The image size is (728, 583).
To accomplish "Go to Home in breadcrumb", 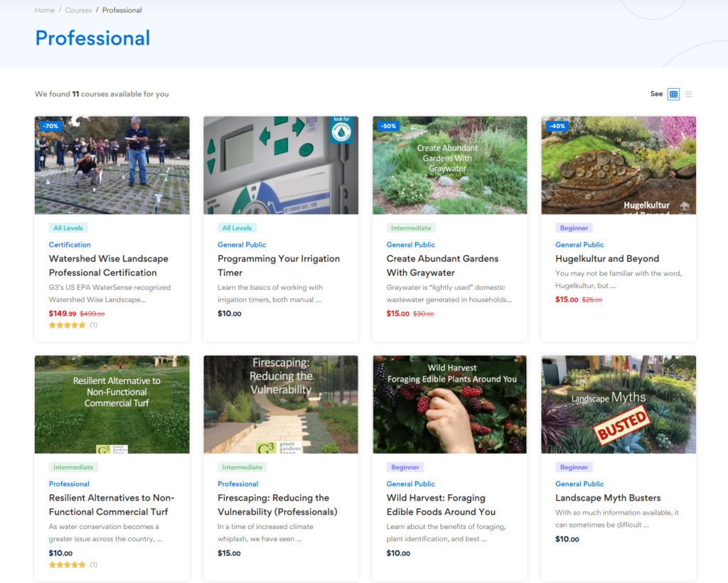I will tap(45, 10).
